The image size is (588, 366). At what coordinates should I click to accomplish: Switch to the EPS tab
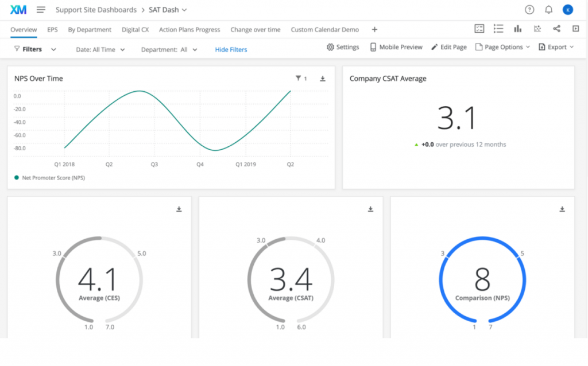pos(52,30)
